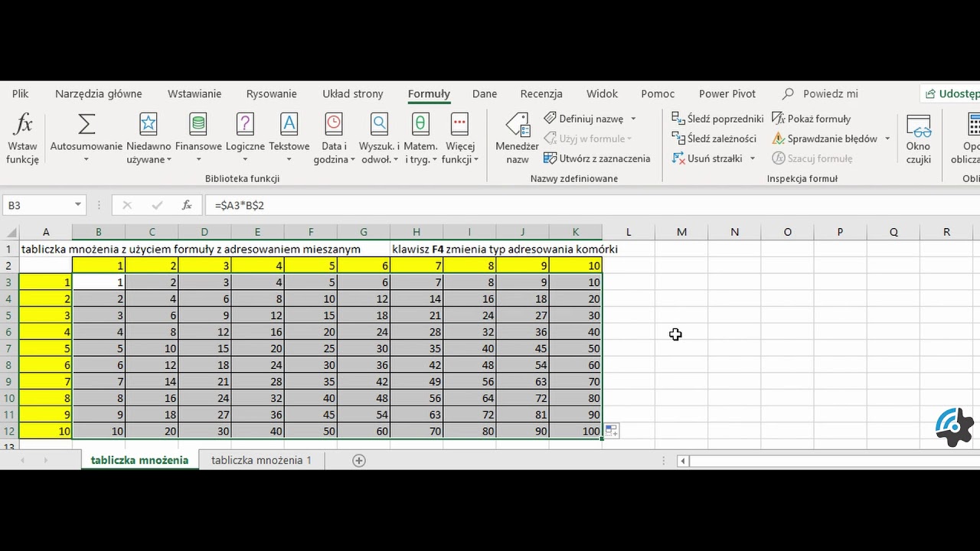Viewport: 980px width, 551px height.
Task: Open the Wstaw funkcję (Insert Function) button
Action: click(x=23, y=138)
